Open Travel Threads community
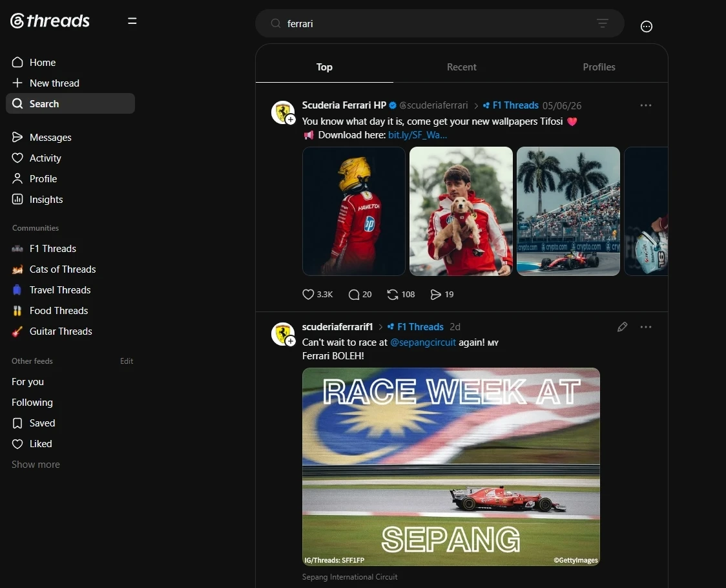Image resolution: width=726 pixels, height=588 pixels. [x=70, y=289]
